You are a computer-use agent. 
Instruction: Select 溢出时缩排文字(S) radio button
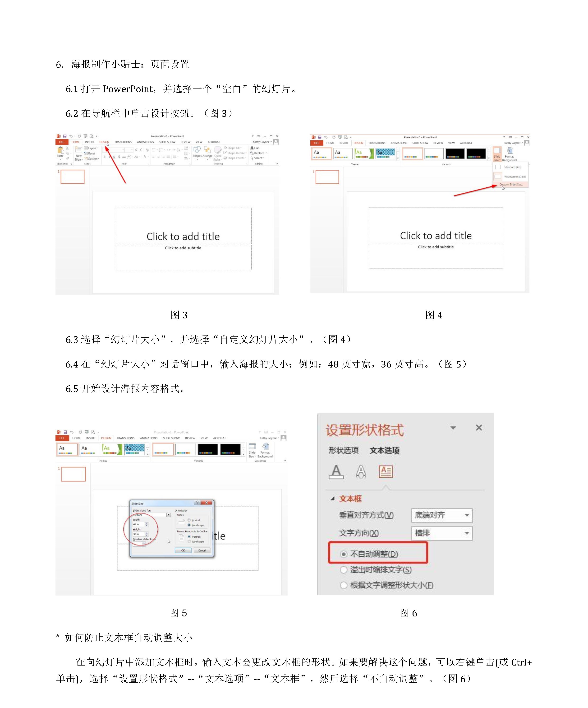pyautogui.click(x=343, y=570)
